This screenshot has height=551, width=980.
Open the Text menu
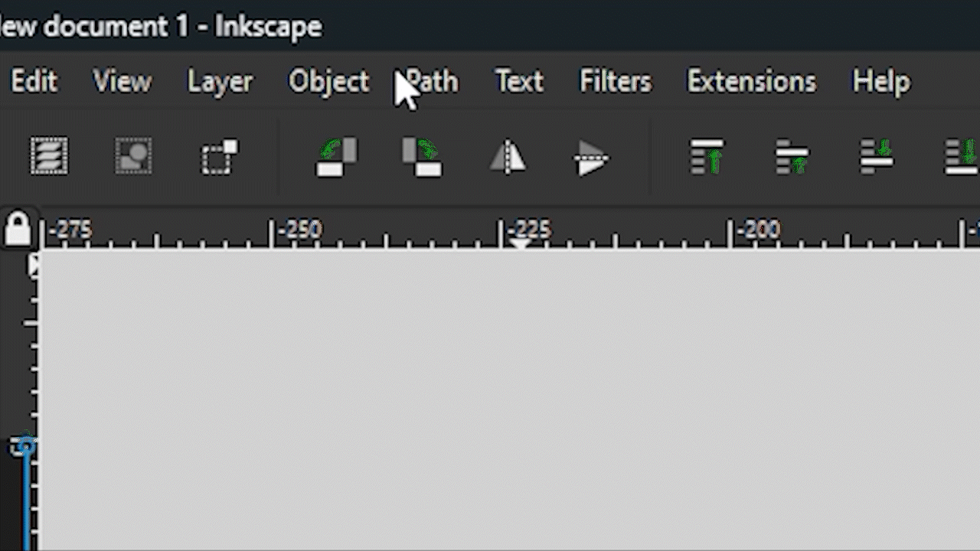click(519, 81)
